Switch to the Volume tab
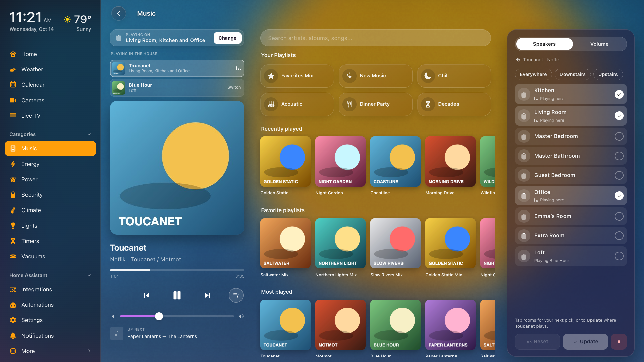 (599, 44)
